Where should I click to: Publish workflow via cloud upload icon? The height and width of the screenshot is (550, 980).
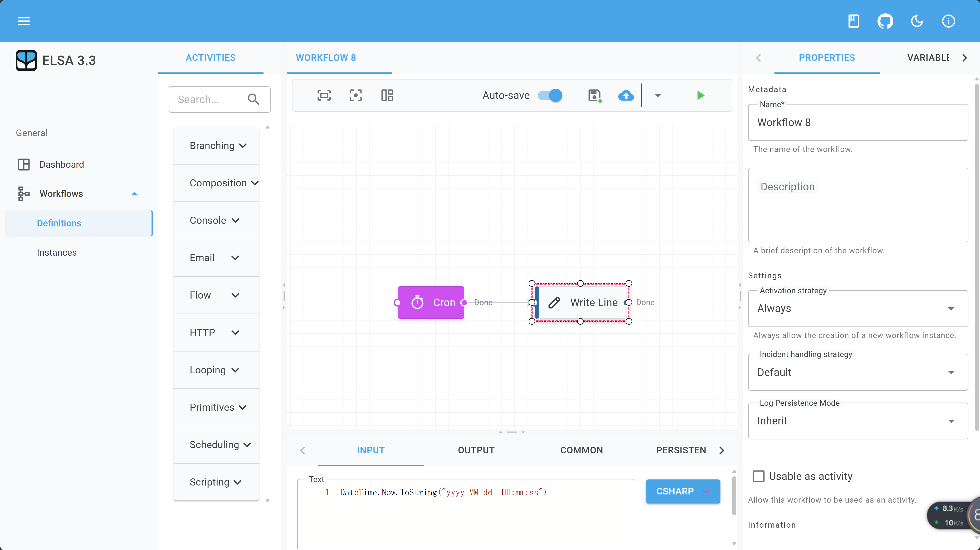(626, 95)
